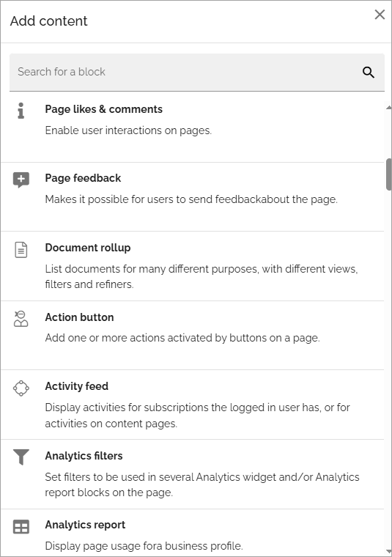Click the Analytics report table icon
The width and height of the screenshot is (392, 557).
click(x=21, y=527)
